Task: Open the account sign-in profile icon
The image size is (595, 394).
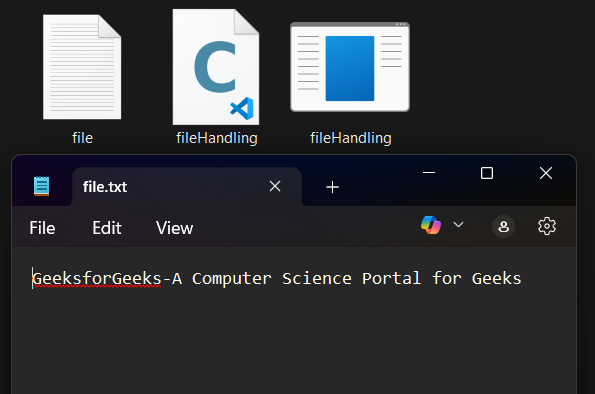Action: point(503,227)
